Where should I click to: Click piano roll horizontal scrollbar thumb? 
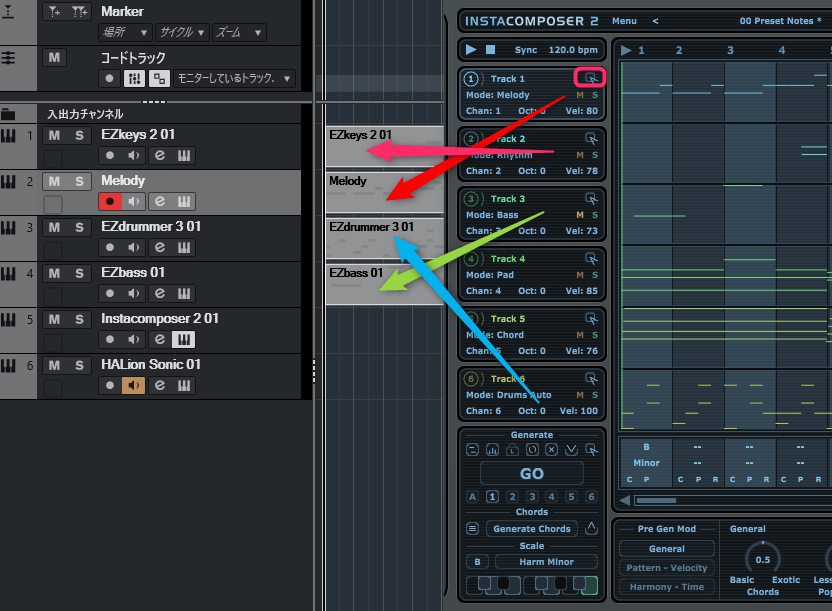[x=656, y=500]
